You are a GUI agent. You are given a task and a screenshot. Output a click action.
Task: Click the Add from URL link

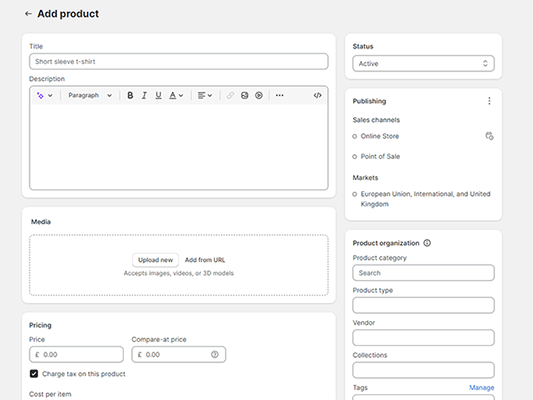[x=205, y=260]
